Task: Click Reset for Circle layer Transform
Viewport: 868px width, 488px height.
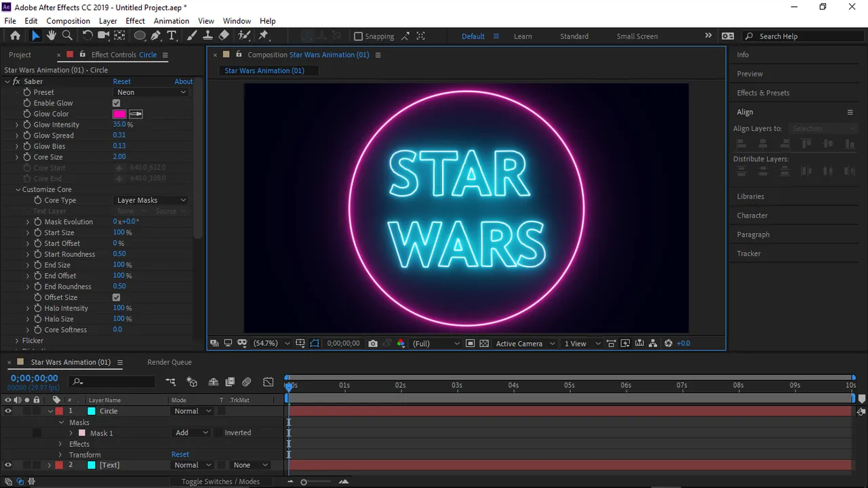Action: pos(180,455)
